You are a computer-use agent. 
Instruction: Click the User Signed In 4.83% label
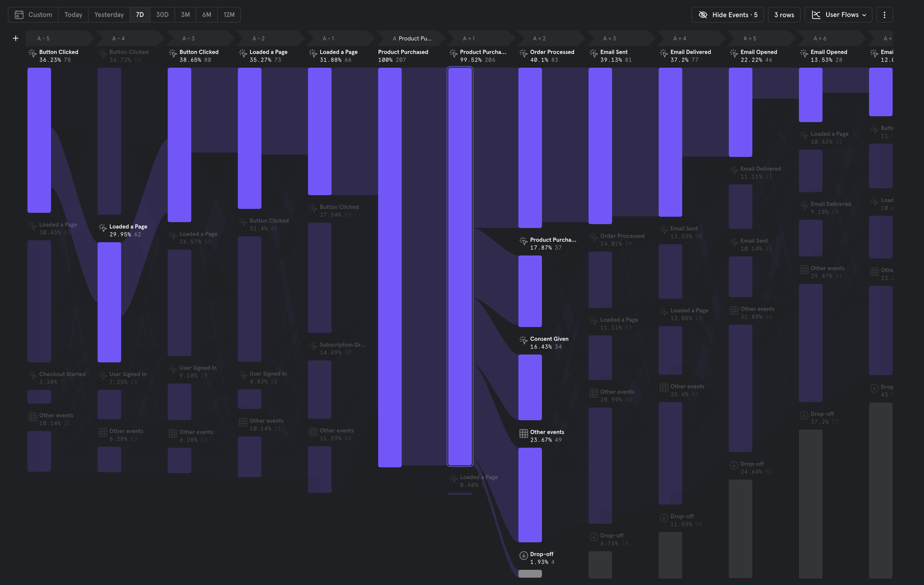[x=268, y=378]
